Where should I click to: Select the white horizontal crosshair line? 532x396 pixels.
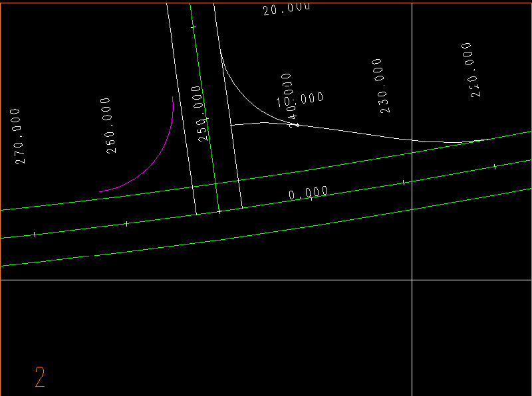click(x=199, y=280)
